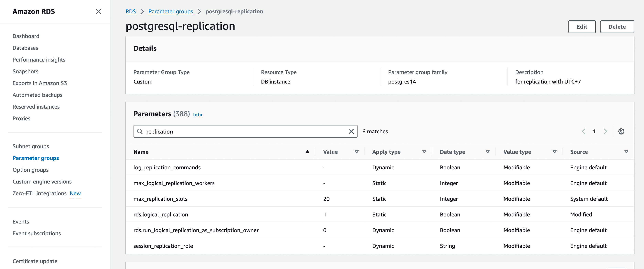Select page number 1
The height and width of the screenshot is (269, 644).
tap(594, 131)
